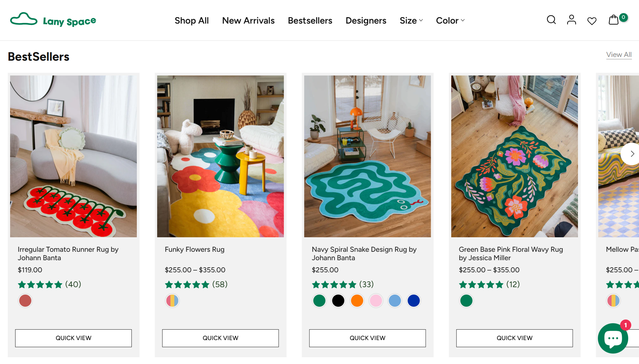
Task: Open the chat support bubble
Action: point(613,338)
